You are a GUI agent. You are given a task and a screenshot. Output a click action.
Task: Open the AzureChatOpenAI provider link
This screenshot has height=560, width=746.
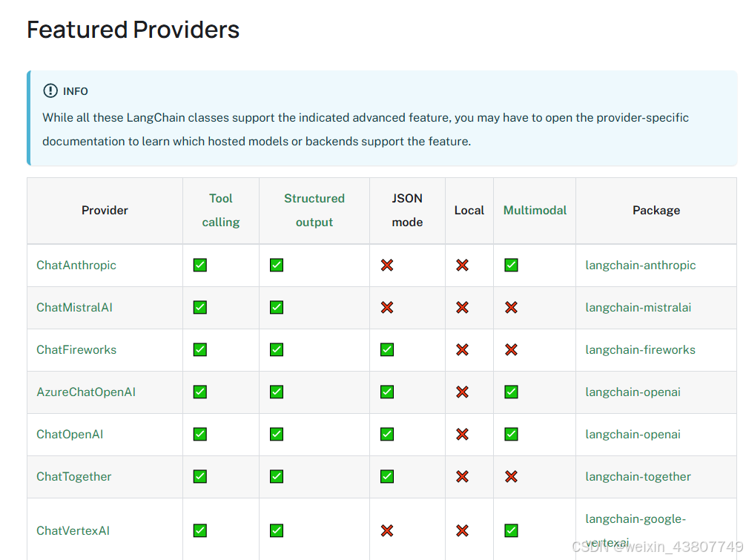(85, 392)
